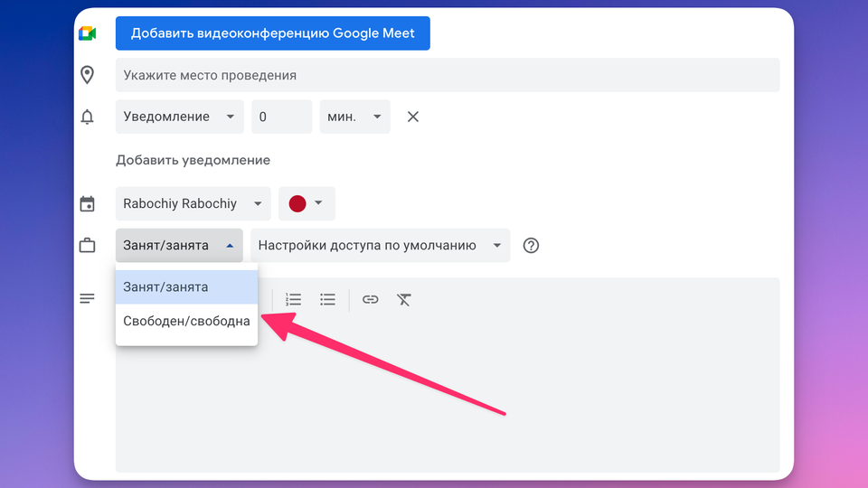Click the notification bell icon
The width and height of the screenshot is (868, 488).
coord(87,117)
